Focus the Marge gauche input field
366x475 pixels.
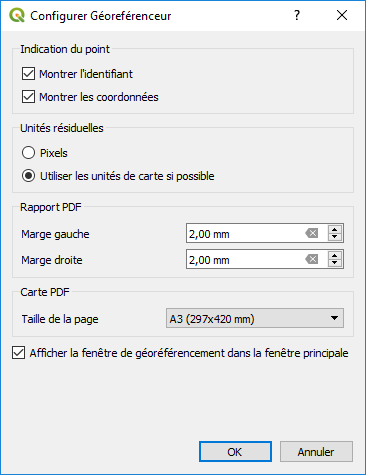click(x=245, y=233)
